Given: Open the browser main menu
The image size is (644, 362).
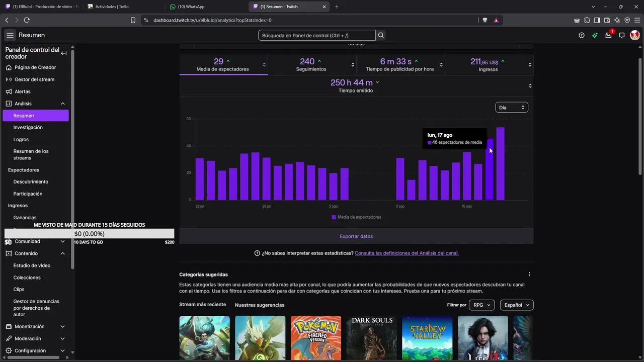Looking at the screenshot, I should click(637, 20).
